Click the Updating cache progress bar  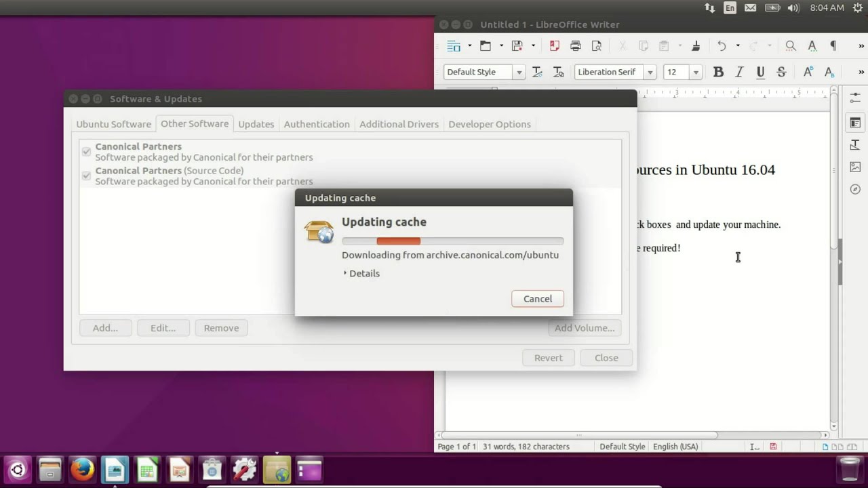(x=452, y=241)
